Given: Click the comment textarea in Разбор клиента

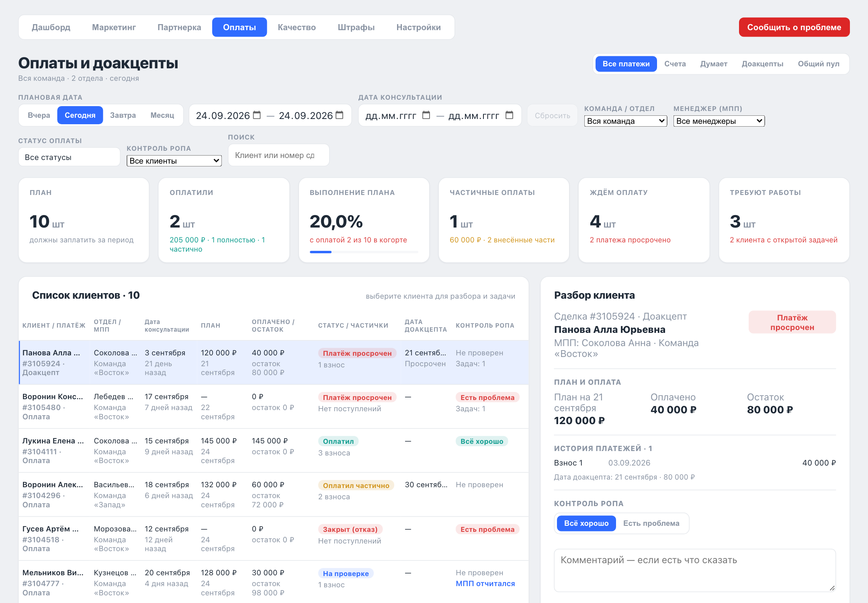Looking at the screenshot, I should point(694,570).
